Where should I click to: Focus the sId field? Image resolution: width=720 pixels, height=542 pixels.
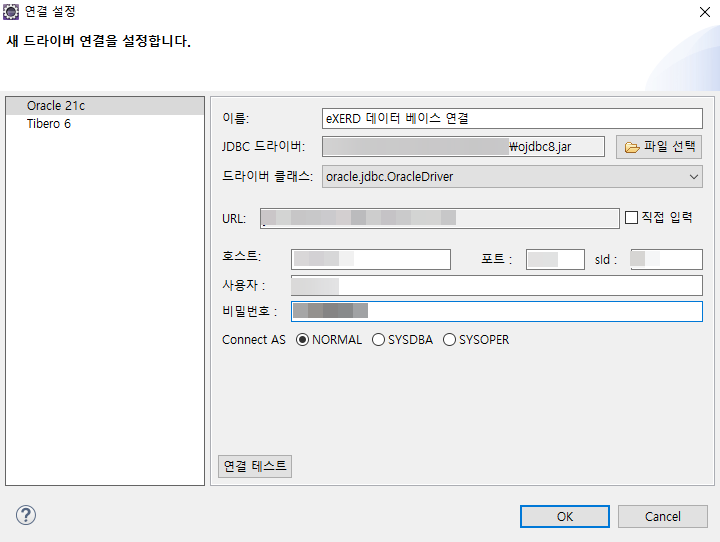[666, 260]
